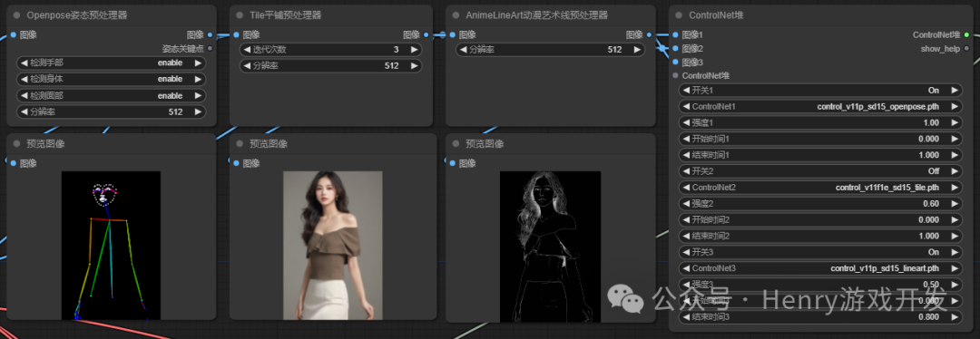Increase Openpose 分辨率 with its right arrow
Viewport: 980px width, 339px height.
pyautogui.click(x=198, y=111)
